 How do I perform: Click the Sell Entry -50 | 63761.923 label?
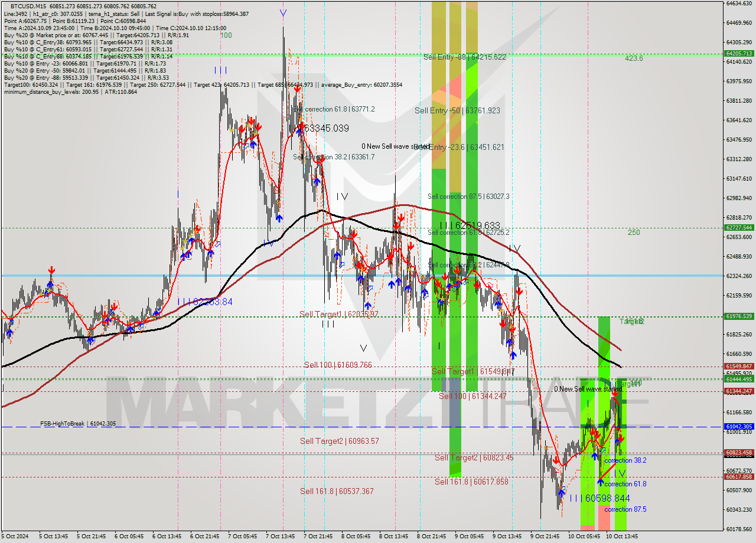coord(457,110)
